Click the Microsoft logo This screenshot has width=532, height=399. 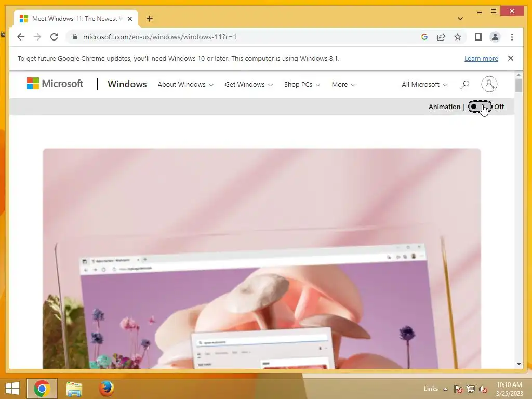coord(55,84)
